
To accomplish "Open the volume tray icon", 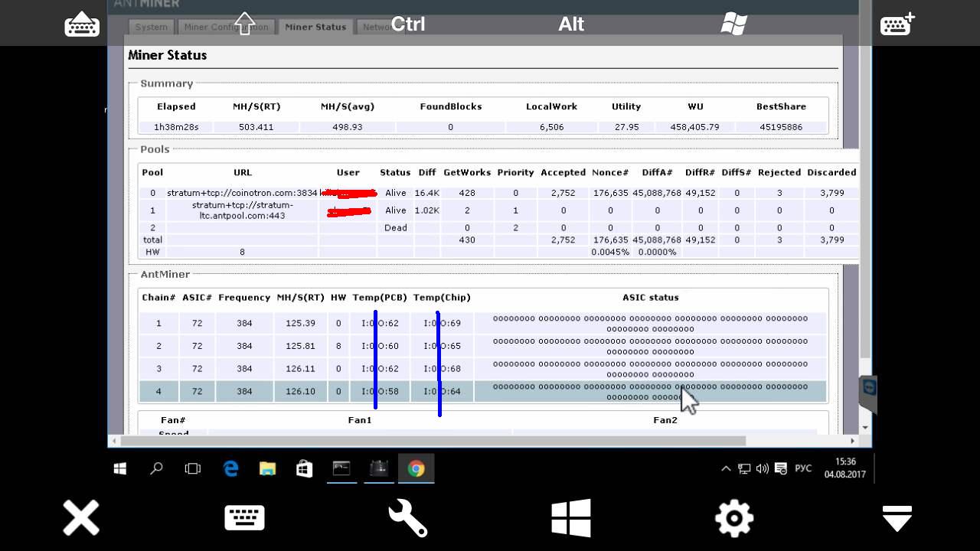I will (x=762, y=468).
